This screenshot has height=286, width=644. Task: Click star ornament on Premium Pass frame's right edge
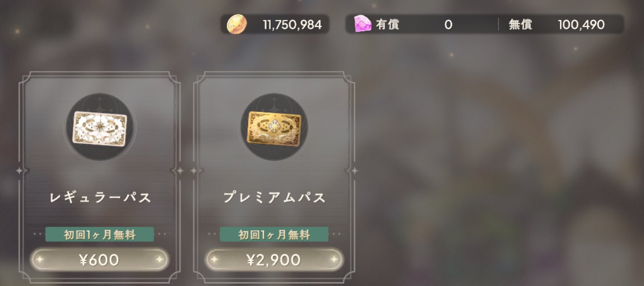pyautogui.click(x=354, y=171)
